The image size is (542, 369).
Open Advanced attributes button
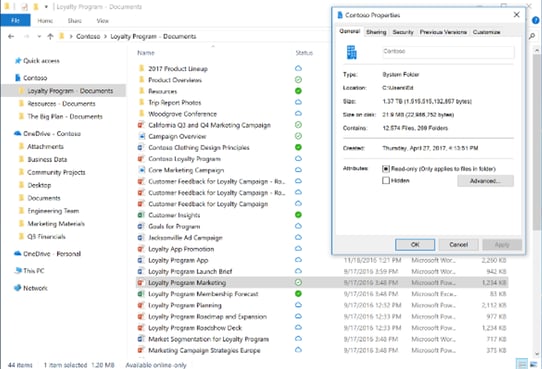point(485,181)
